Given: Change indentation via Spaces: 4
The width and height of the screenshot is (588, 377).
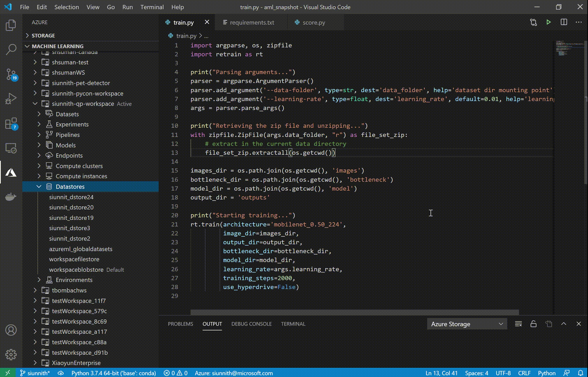Looking at the screenshot, I should [477, 373].
